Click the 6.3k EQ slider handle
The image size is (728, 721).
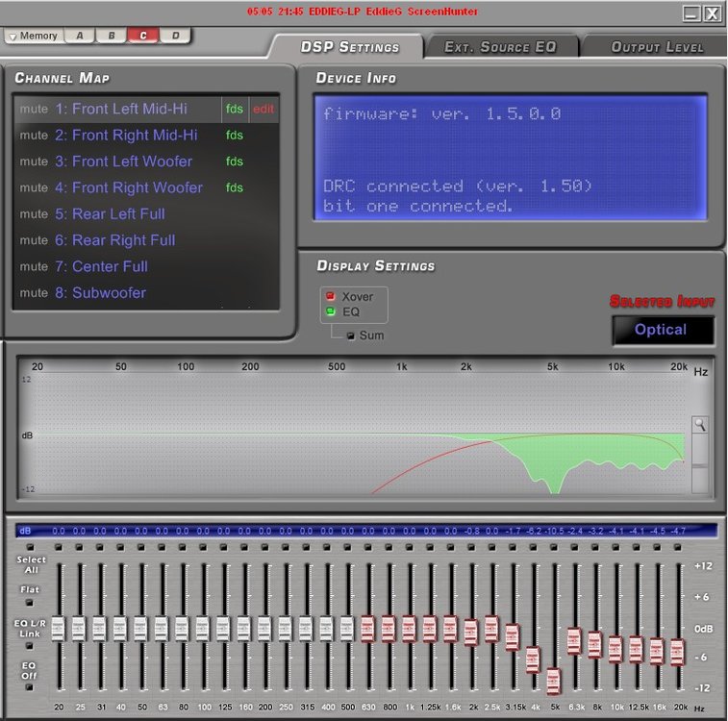(x=574, y=641)
